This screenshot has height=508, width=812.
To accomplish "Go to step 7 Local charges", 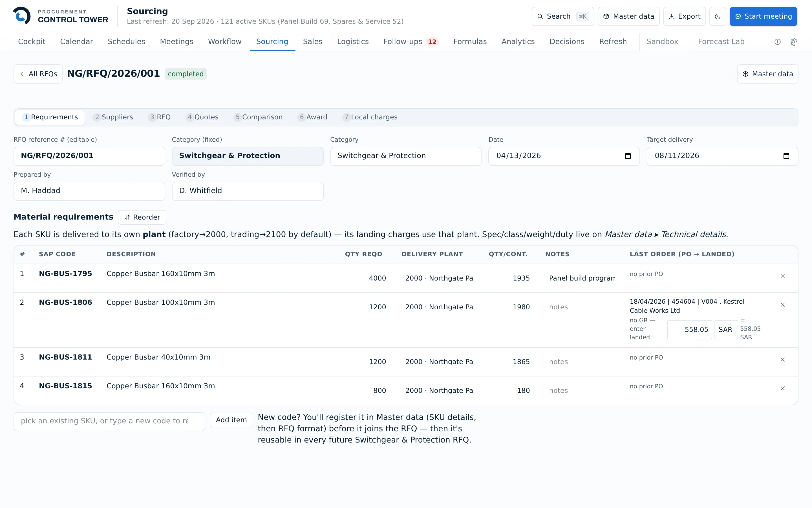I will pyautogui.click(x=370, y=117).
